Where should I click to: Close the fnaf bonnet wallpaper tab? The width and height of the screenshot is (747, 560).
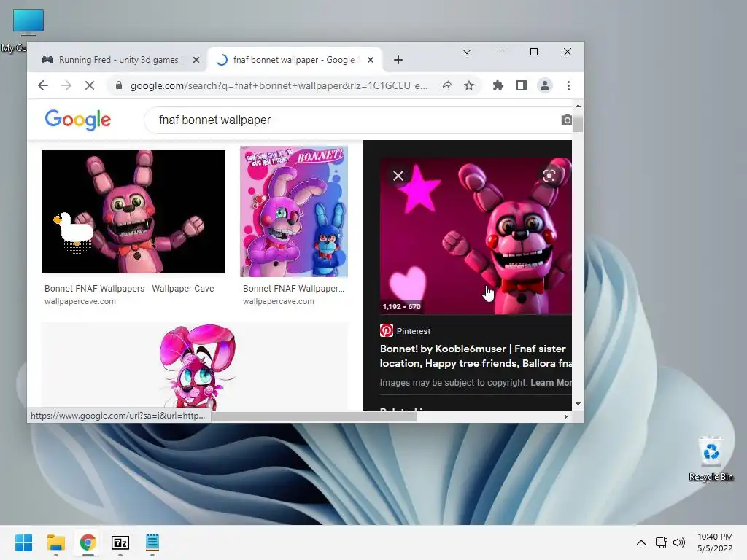pos(370,60)
